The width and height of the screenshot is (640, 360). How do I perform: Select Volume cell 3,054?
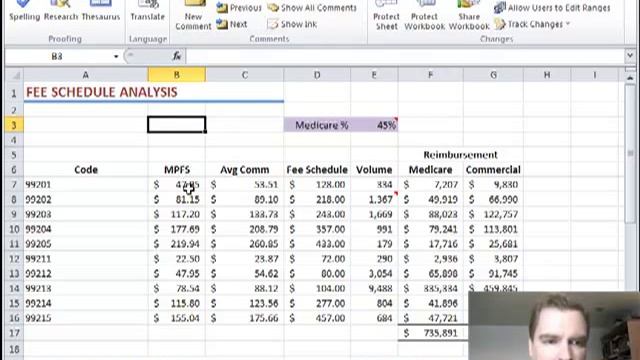(x=374, y=273)
